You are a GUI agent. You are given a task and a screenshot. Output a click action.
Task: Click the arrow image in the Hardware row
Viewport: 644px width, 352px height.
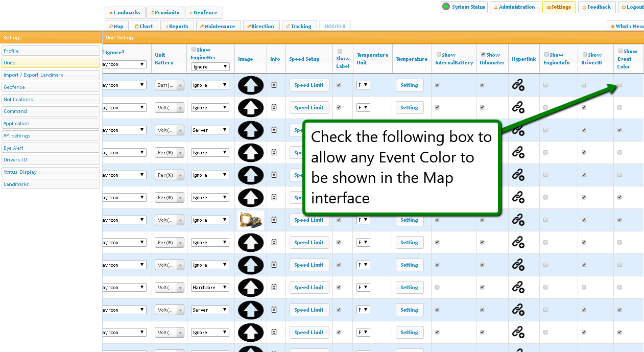click(x=251, y=288)
